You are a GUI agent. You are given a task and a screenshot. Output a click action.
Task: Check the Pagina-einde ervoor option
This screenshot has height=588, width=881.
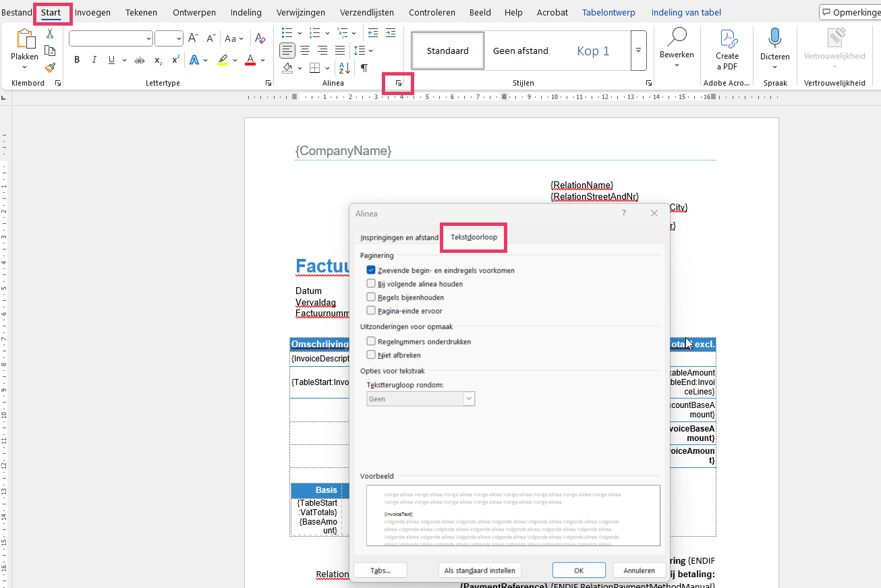pos(371,311)
